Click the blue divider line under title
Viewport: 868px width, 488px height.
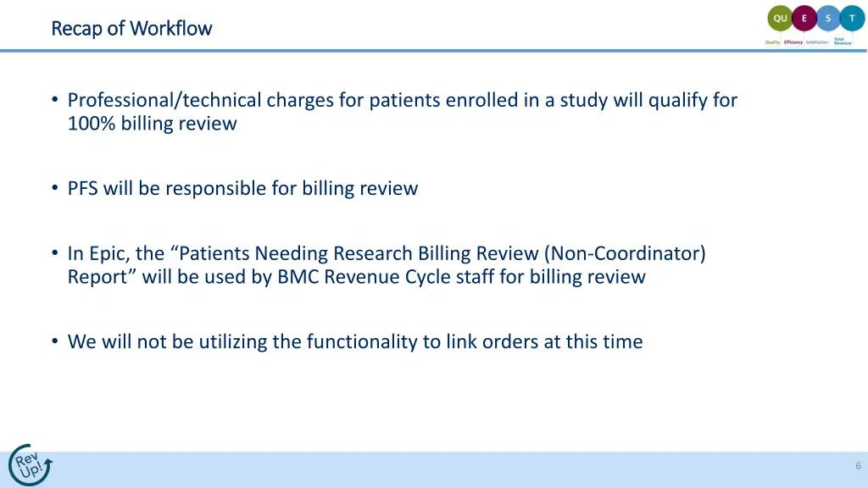[x=433, y=51]
